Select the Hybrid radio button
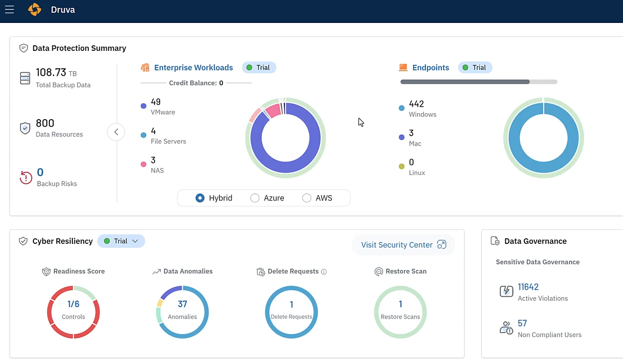This screenshot has width=623, height=364. point(200,198)
